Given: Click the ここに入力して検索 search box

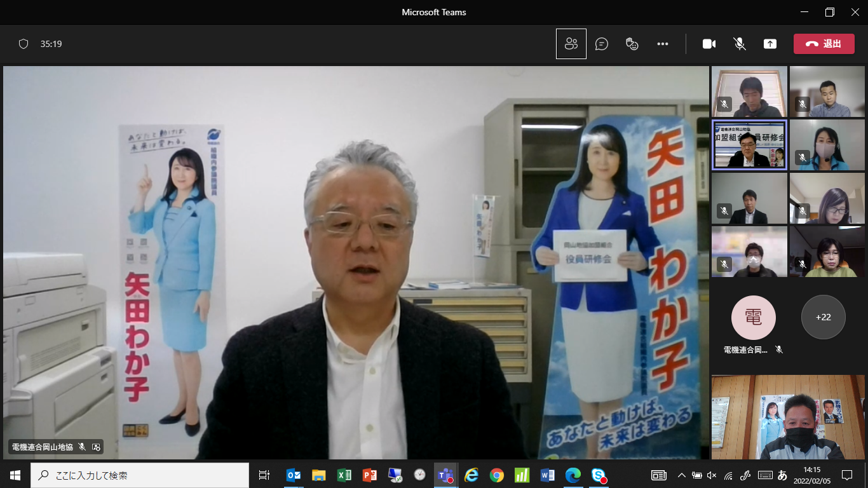Looking at the screenshot, I should tap(140, 475).
